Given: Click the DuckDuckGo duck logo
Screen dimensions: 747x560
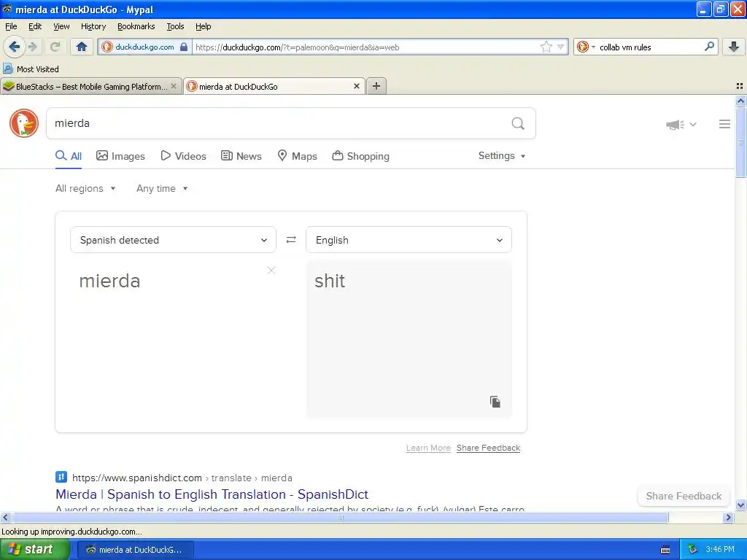Looking at the screenshot, I should tap(24, 123).
